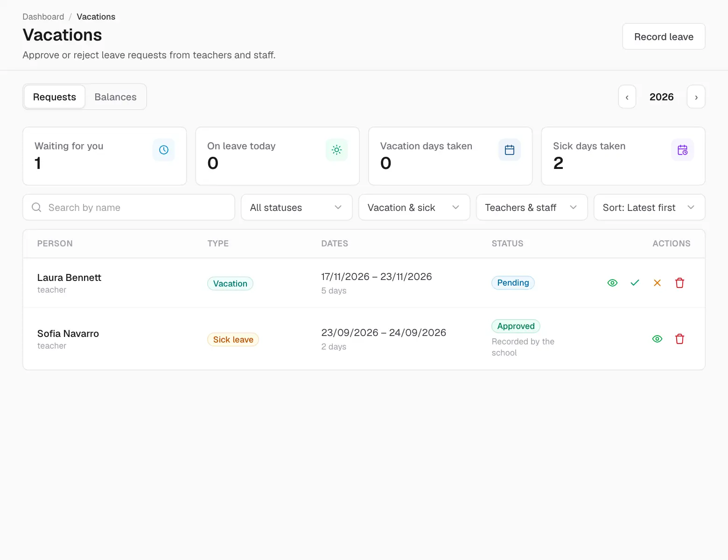The width and height of the screenshot is (728, 560).
Task: Open the Vacation & sick type filter
Action: [414, 207]
